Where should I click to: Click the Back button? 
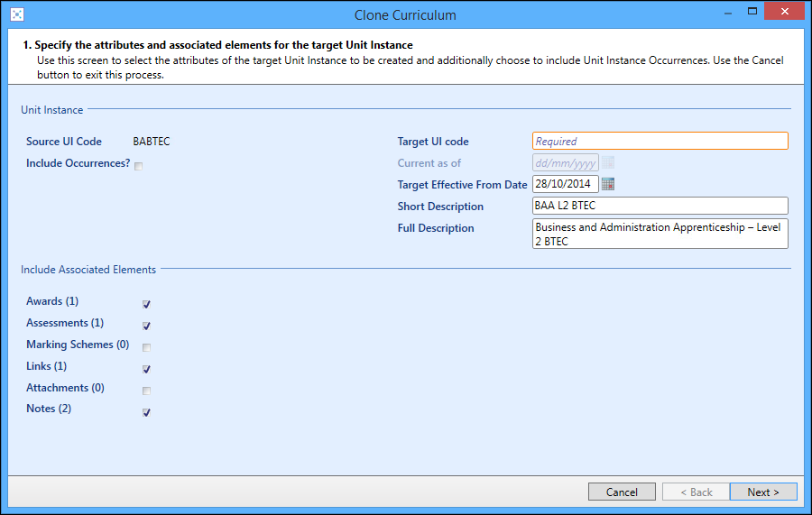696,492
